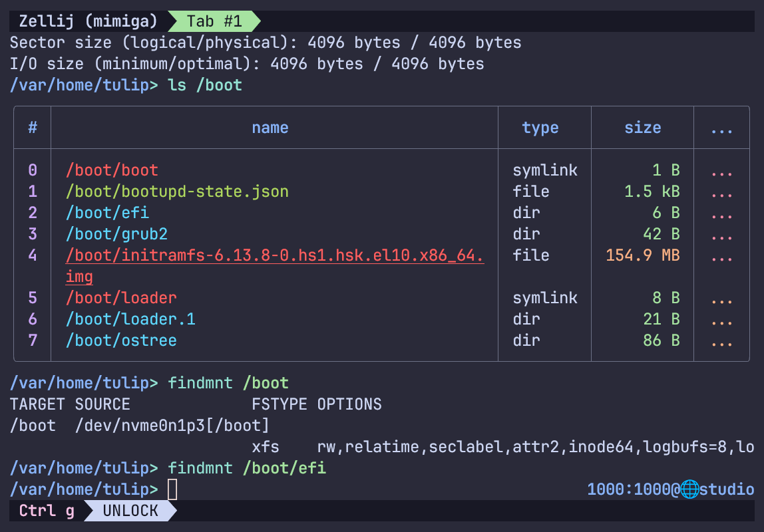
Task: Click the type column header
Action: 540,128
